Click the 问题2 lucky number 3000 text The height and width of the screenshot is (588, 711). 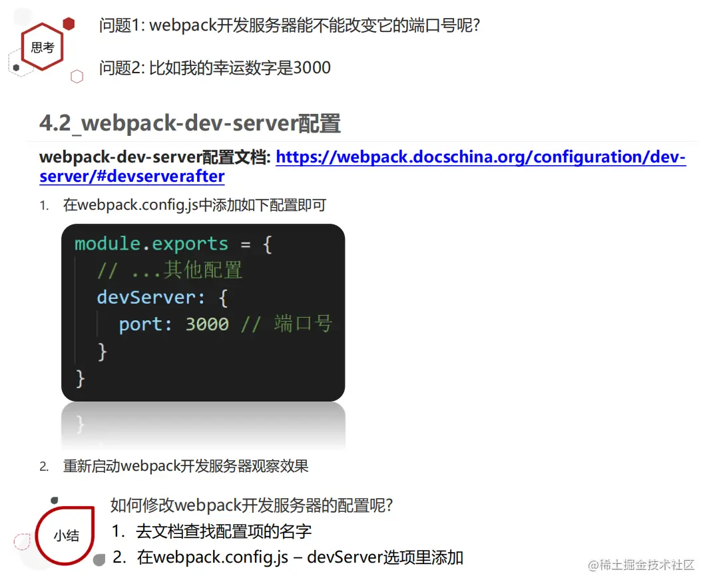(x=215, y=68)
